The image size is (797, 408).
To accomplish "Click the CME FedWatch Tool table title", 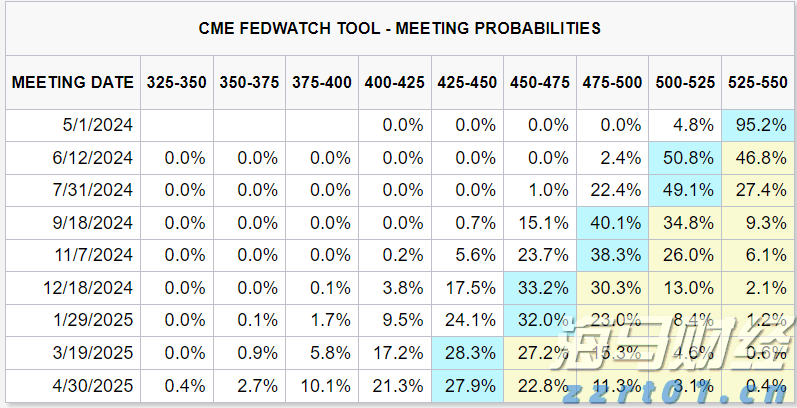I will point(398,28).
